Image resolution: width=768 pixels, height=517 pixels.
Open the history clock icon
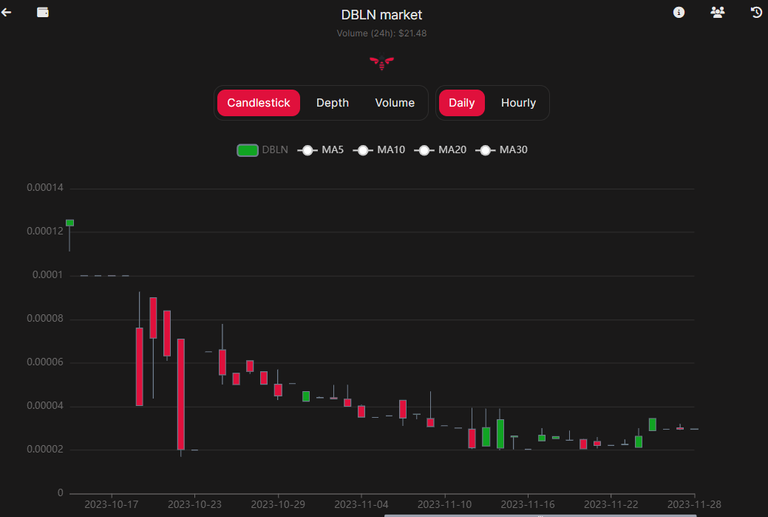click(756, 12)
